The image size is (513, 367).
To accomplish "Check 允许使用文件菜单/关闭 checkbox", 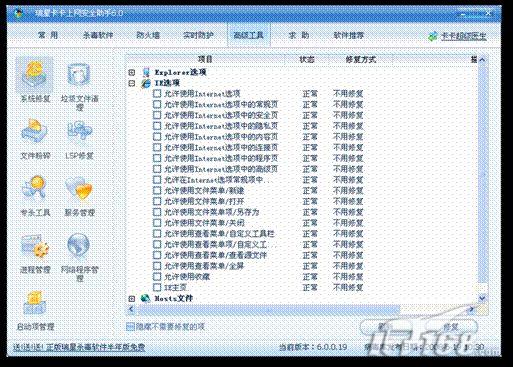I will pyautogui.click(x=157, y=223).
